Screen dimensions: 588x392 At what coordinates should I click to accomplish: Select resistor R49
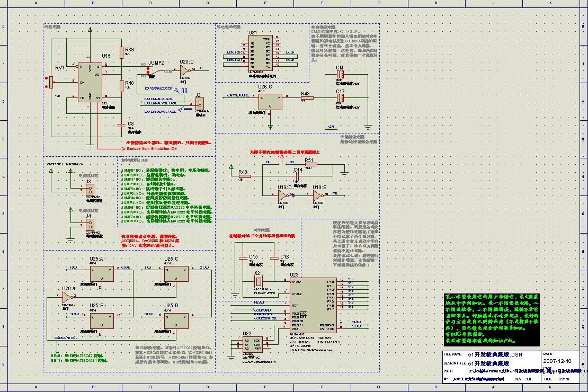point(245,176)
